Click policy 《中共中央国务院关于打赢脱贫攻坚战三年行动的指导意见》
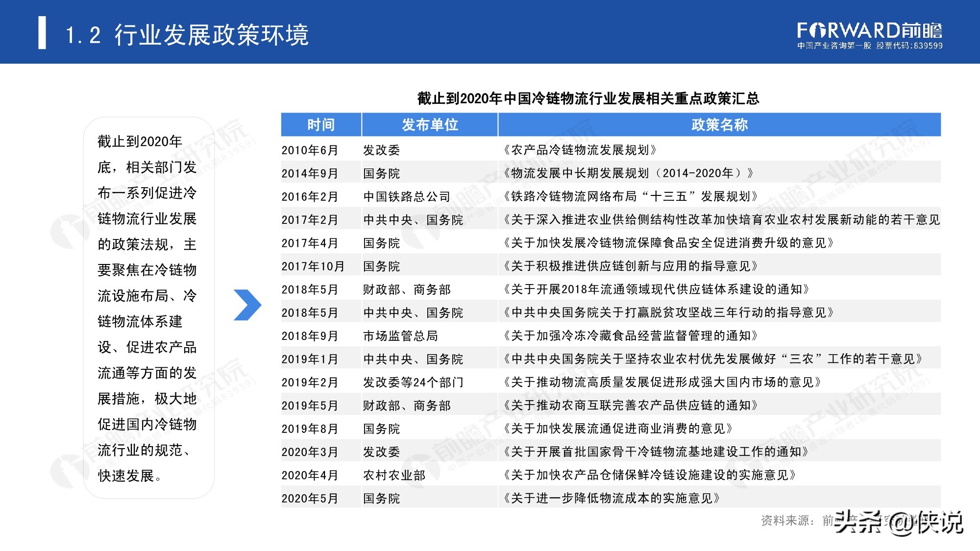 [x=669, y=312]
